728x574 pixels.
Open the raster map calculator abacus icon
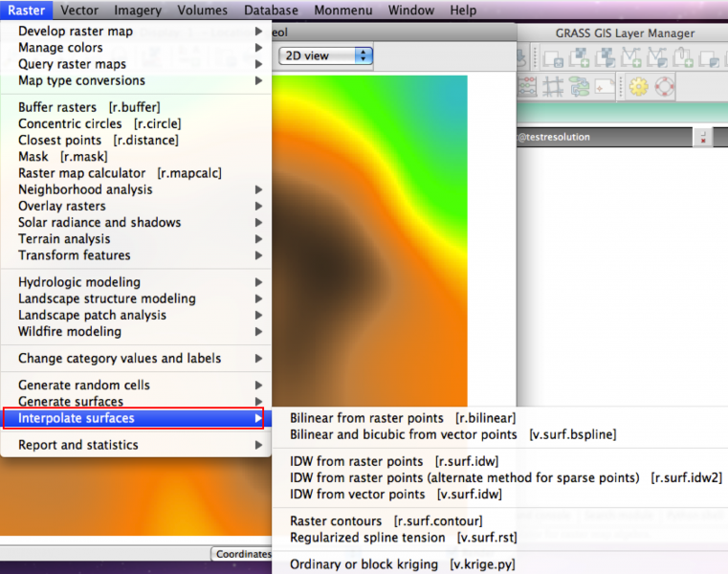pyautogui.click(x=527, y=87)
